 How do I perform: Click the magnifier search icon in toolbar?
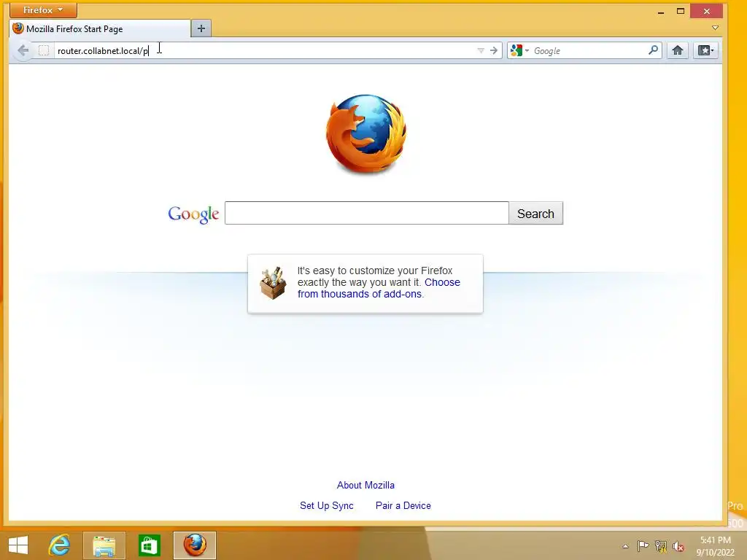[x=653, y=50]
